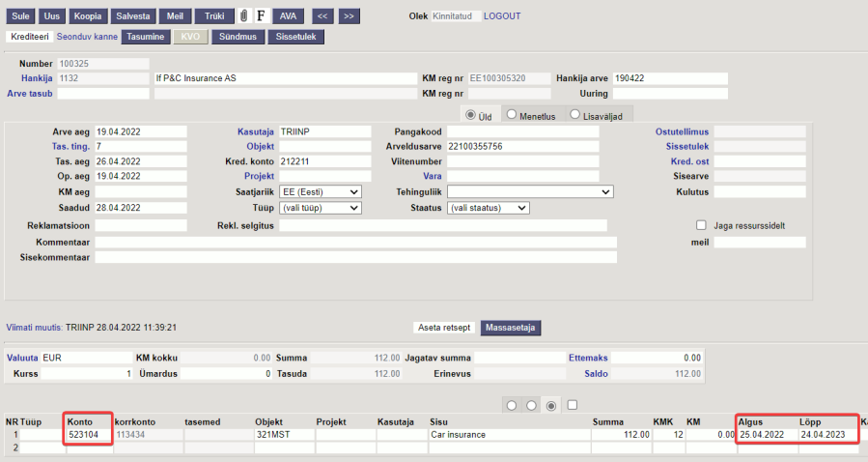Focus the Kommentaar field
Viewport: 868px width, 462px height.
(356, 242)
